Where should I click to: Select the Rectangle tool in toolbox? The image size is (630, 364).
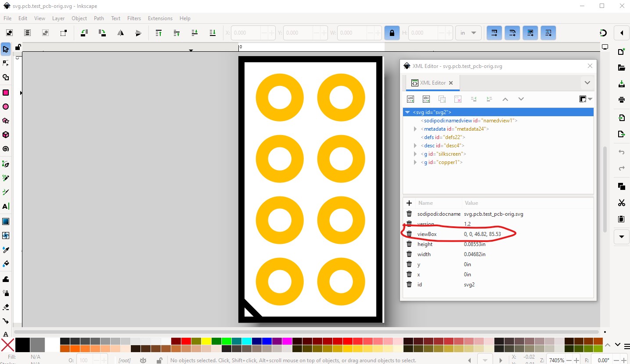click(6, 93)
